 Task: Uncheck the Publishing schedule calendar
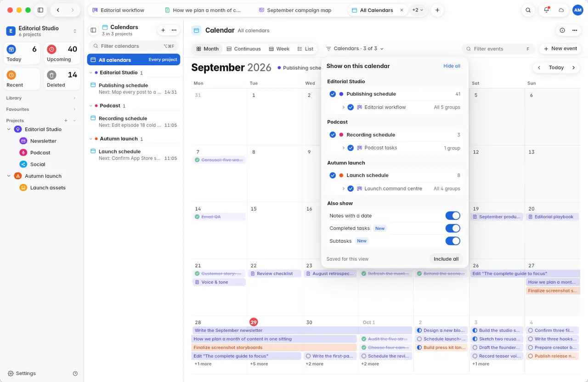tap(333, 94)
